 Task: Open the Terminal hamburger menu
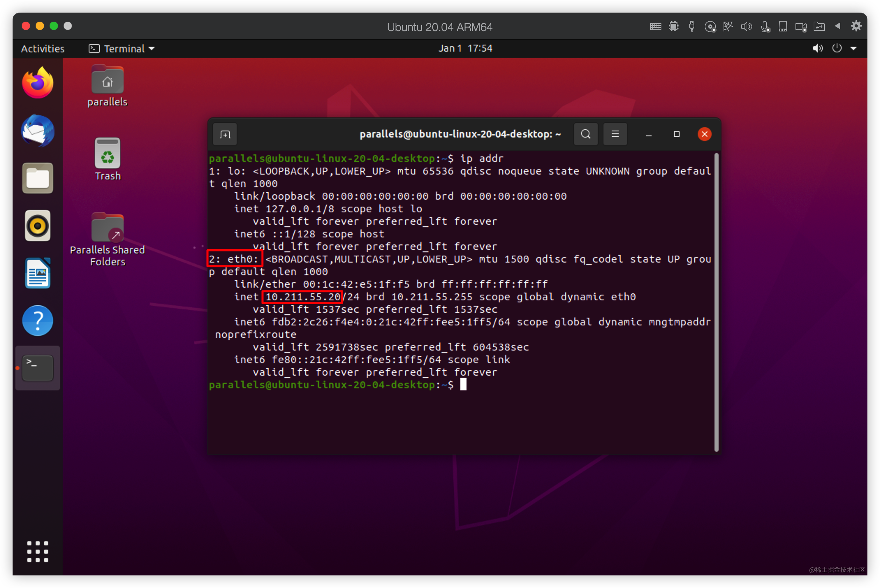[615, 134]
